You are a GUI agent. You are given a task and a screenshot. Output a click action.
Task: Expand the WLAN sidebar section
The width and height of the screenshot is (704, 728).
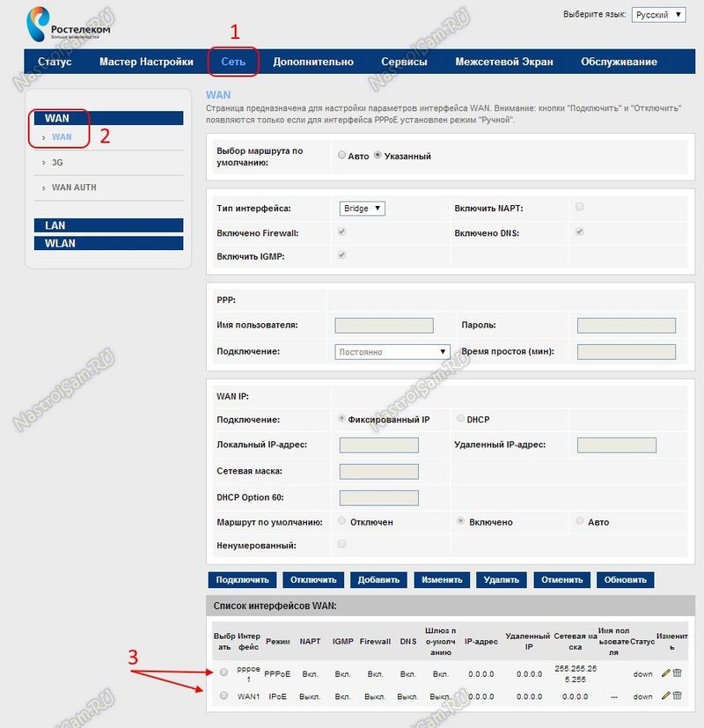(108, 243)
